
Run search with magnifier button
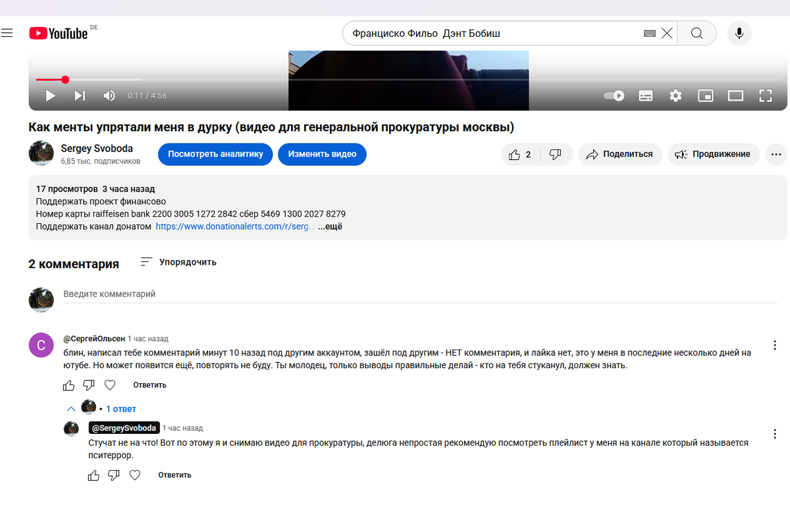pos(697,33)
